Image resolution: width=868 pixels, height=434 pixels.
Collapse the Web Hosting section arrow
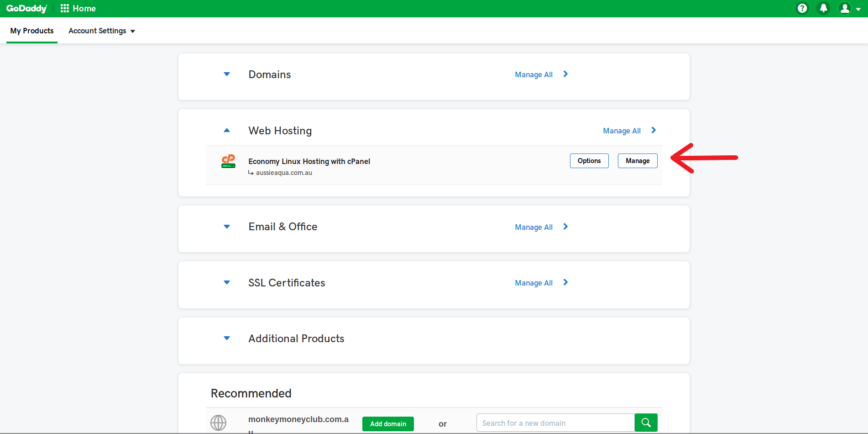227,130
